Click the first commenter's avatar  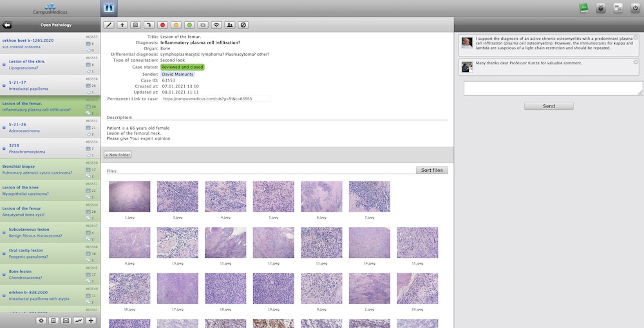coord(467,43)
